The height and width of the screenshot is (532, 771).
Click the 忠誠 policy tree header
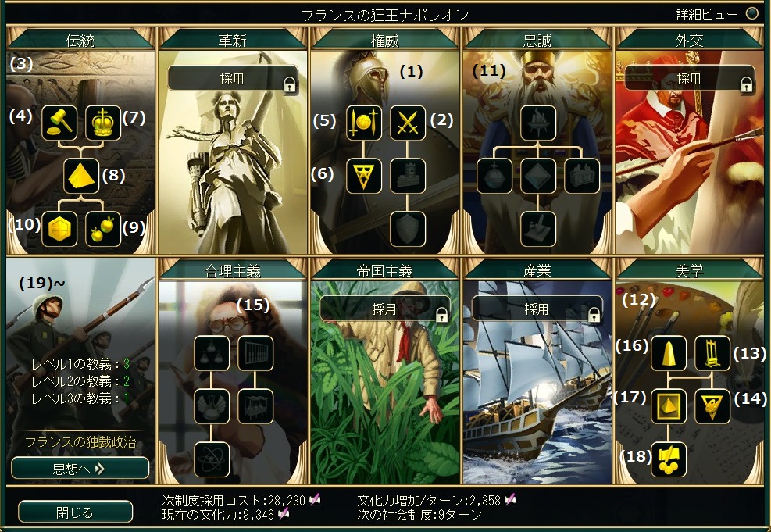click(x=537, y=39)
